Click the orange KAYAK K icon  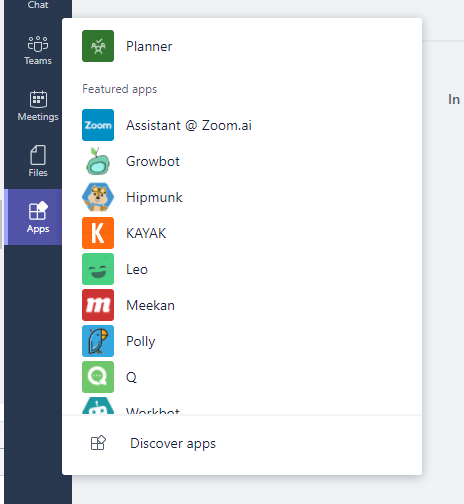click(x=98, y=233)
